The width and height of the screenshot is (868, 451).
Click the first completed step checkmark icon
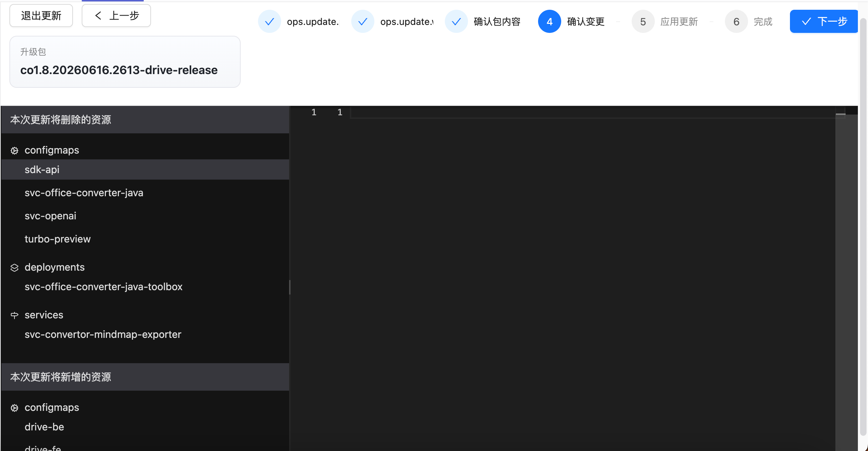click(x=269, y=22)
